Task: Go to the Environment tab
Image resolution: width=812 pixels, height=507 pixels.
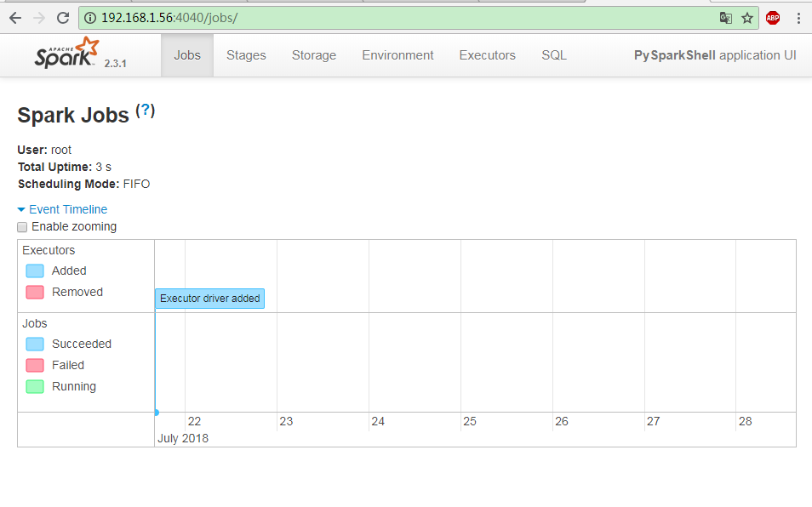Action: point(397,55)
